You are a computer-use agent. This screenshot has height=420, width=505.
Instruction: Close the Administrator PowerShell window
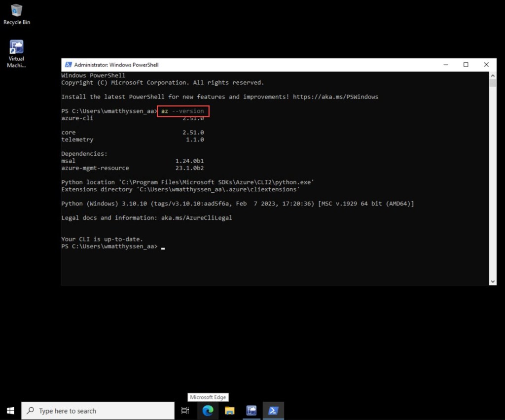coord(486,65)
